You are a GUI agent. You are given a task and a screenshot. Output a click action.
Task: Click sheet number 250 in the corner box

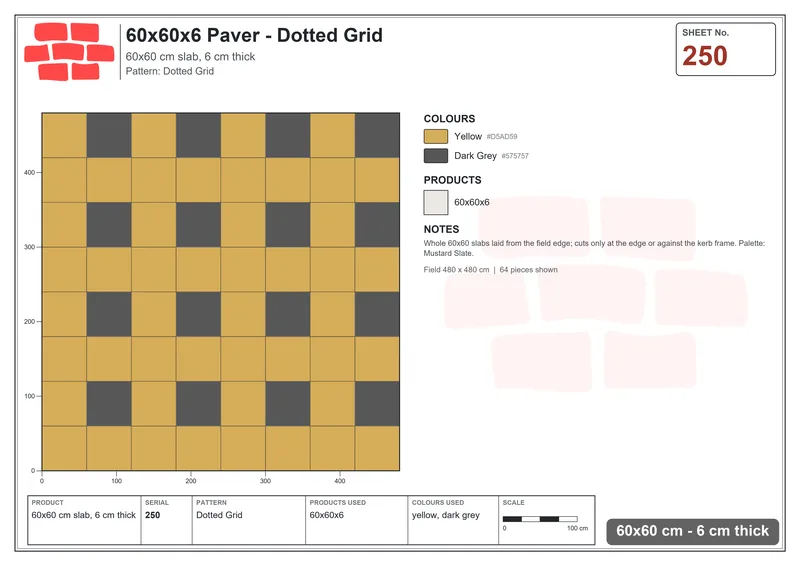coord(705,56)
